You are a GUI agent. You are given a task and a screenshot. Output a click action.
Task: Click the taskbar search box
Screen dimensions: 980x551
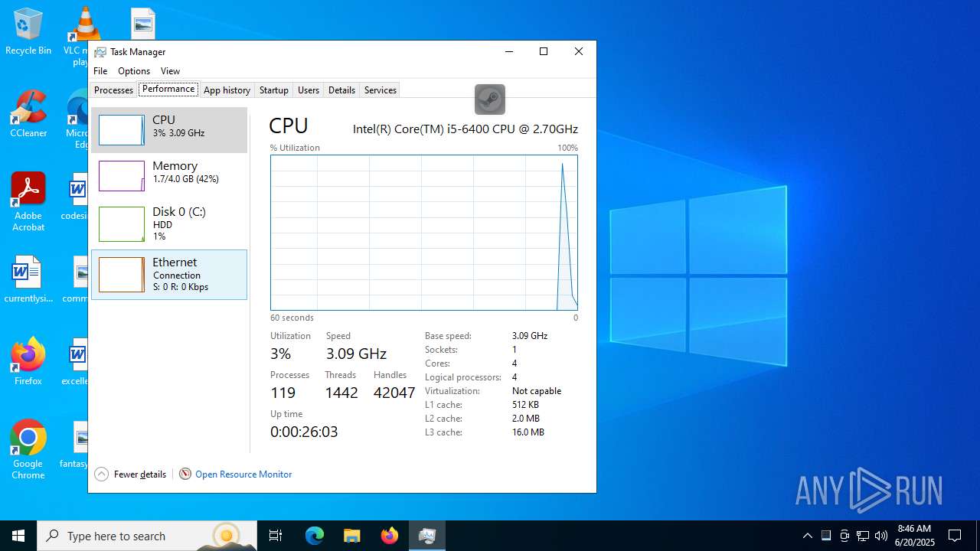pyautogui.click(x=147, y=536)
